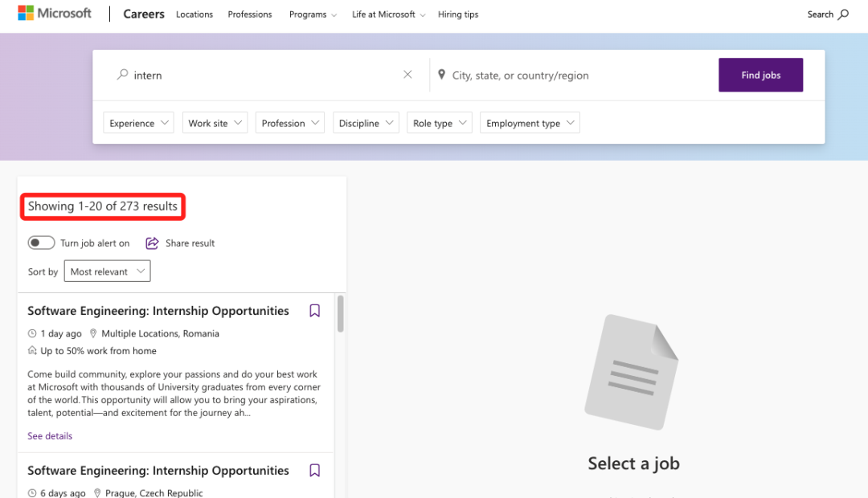This screenshot has width=868, height=498.
Task: Open the Sort by Most relevant dropdown
Action: [x=108, y=271]
